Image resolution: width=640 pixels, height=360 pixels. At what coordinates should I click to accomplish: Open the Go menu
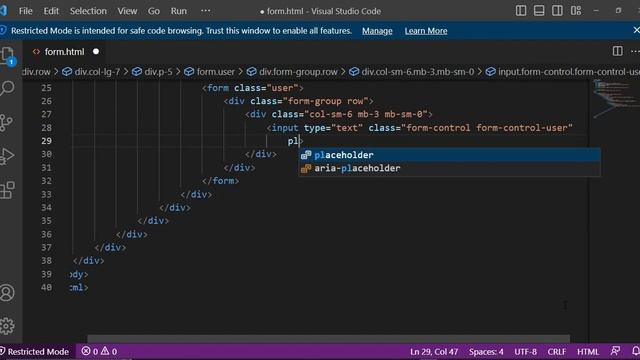[x=153, y=11]
